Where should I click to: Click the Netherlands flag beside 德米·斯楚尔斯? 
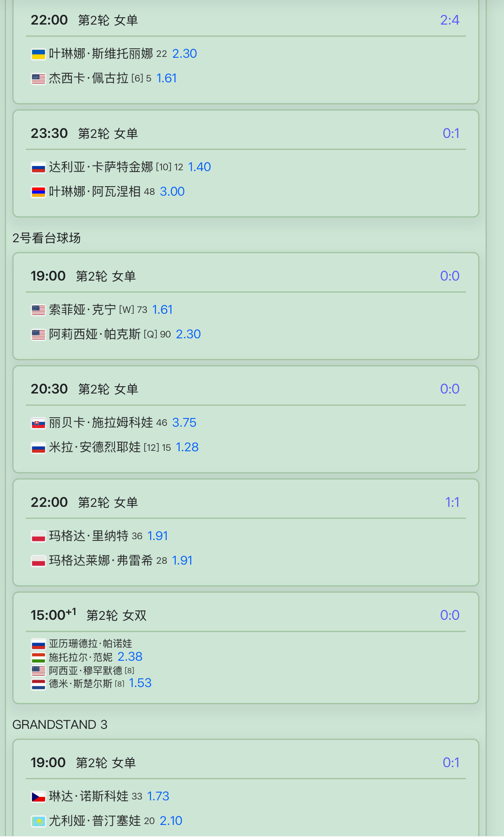click(38, 684)
